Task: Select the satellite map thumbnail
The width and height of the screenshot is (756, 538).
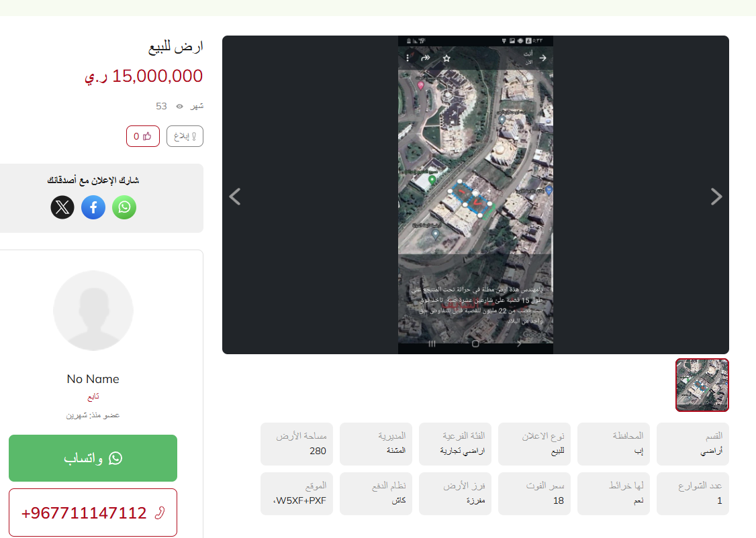Action: tap(702, 385)
